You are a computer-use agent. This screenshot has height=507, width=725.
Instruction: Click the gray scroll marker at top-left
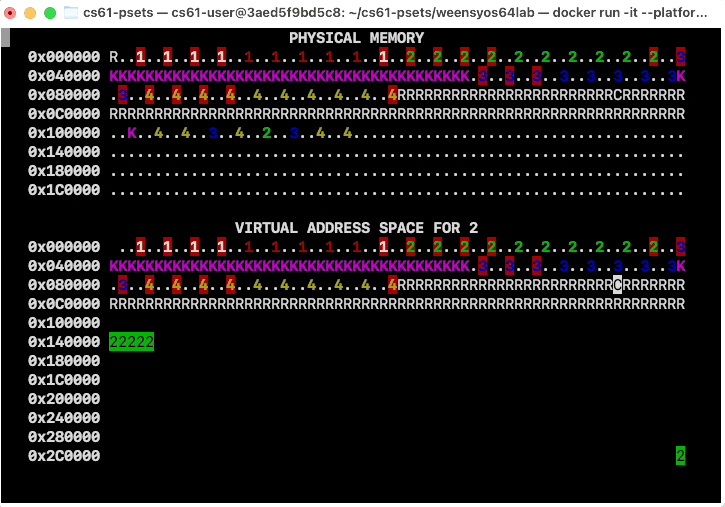pyautogui.click(x=6, y=38)
